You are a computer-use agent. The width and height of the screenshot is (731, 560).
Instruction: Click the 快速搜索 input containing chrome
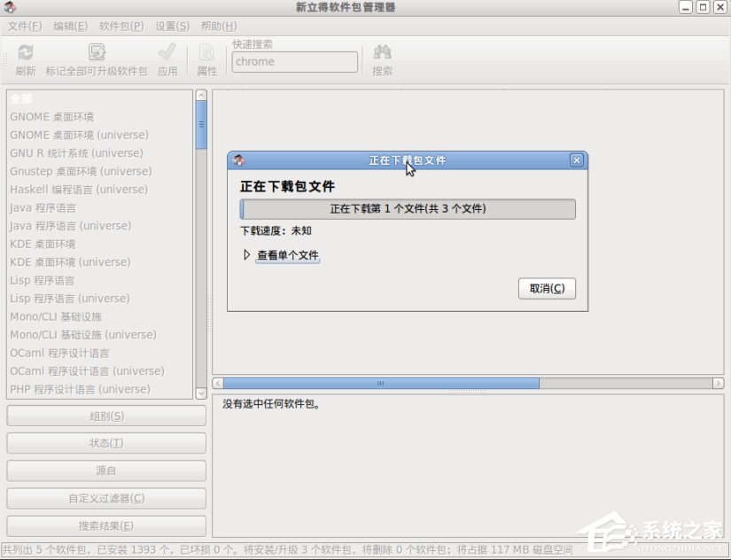point(294,61)
